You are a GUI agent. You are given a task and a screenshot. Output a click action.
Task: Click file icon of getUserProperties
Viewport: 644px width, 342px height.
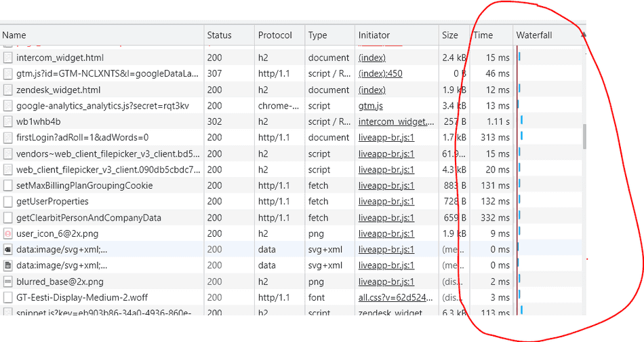point(8,202)
